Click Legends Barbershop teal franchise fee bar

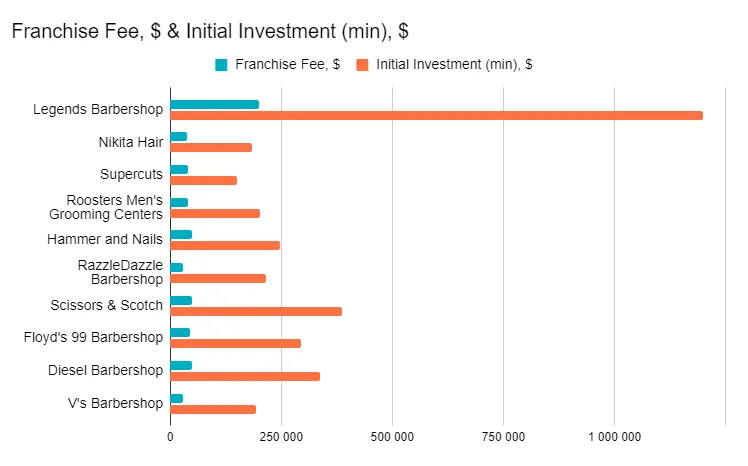pos(214,104)
